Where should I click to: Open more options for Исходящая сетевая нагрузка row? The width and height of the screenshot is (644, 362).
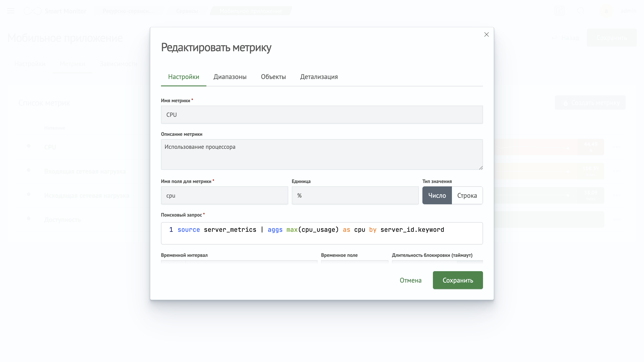(617, 195)
